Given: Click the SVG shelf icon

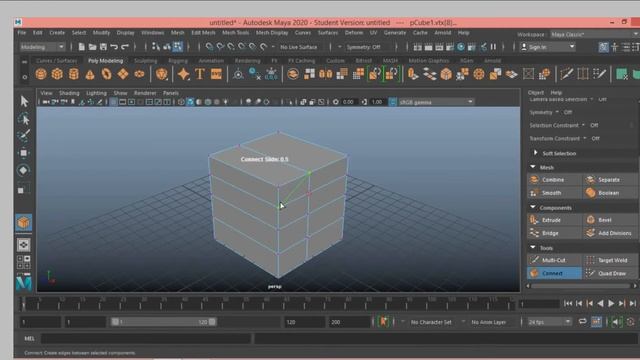Looking at the screenshot, I should click(216, 74).
